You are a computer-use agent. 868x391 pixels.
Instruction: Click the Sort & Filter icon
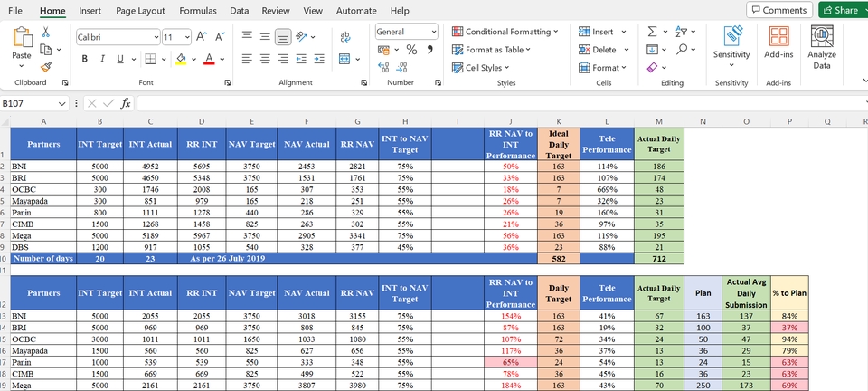point(682,32)
